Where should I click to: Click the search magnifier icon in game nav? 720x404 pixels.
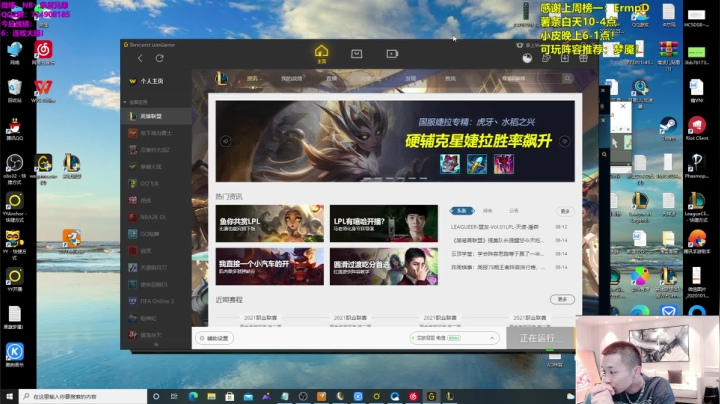568,79
